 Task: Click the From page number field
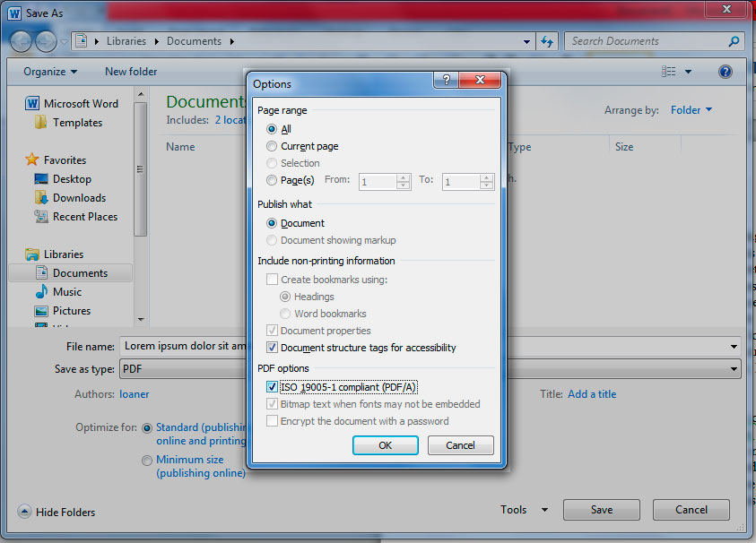(x=378, y=182)
